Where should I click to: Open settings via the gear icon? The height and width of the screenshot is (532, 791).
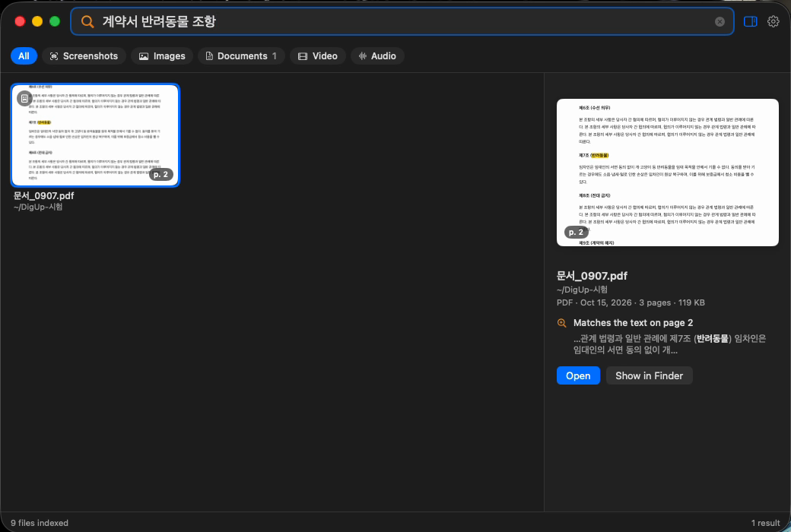pyautogui.click(x=773, y=22)
